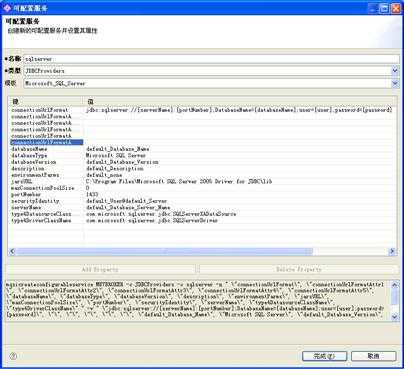This screenshot has width=404, height=369.
Task: Click the property table's horizontal scrollbar thumb
Action: pyautogui.click(x=165, y=251)
